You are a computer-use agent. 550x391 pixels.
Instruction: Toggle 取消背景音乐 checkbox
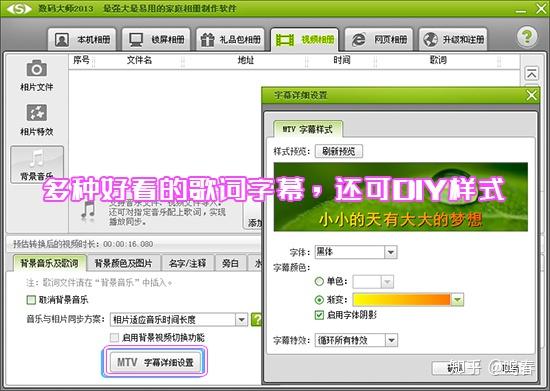coord(31,300)
